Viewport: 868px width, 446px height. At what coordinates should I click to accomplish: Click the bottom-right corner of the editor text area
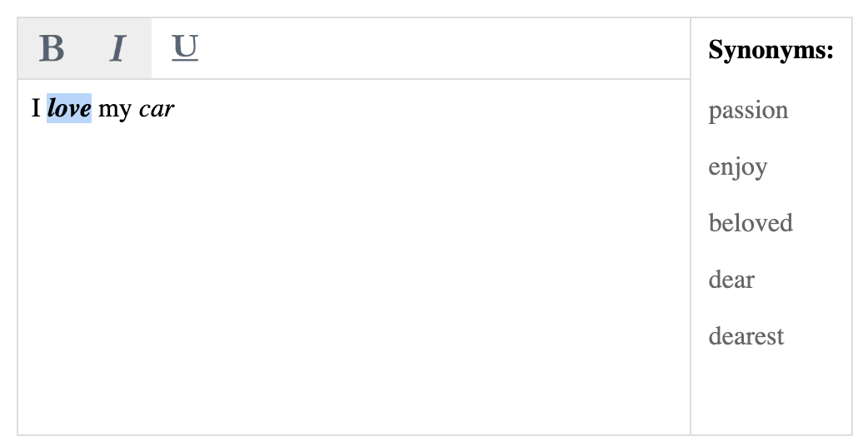(x=679, y=424)
